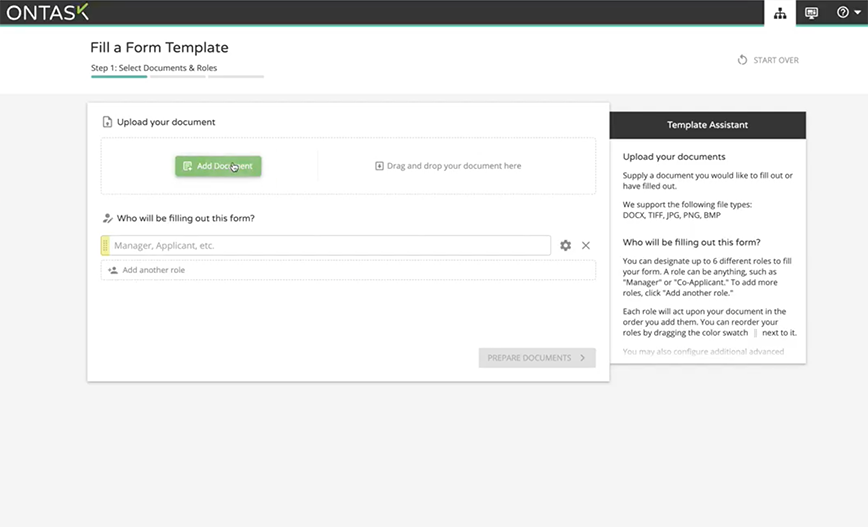Click the drag and drop document area
The height and width of the screenshot is (527, 868).
455,166
